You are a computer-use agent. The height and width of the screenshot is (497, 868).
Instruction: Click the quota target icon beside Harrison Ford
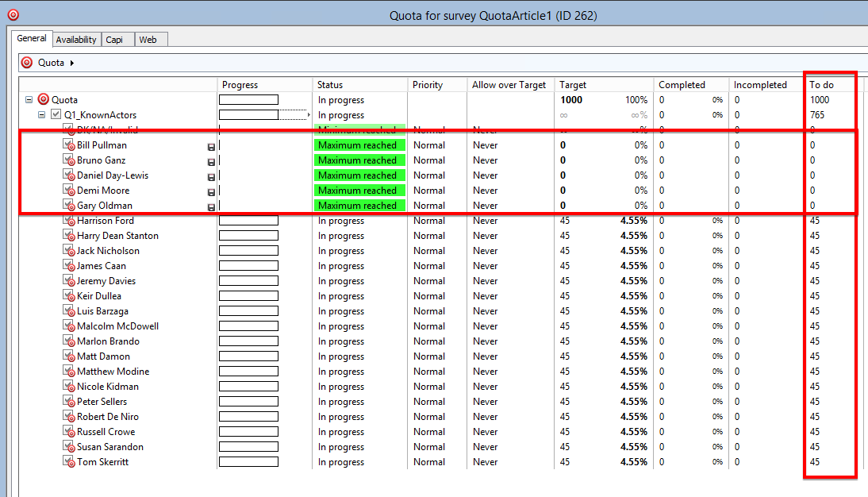pyautogui.click(x=71, y=222)
